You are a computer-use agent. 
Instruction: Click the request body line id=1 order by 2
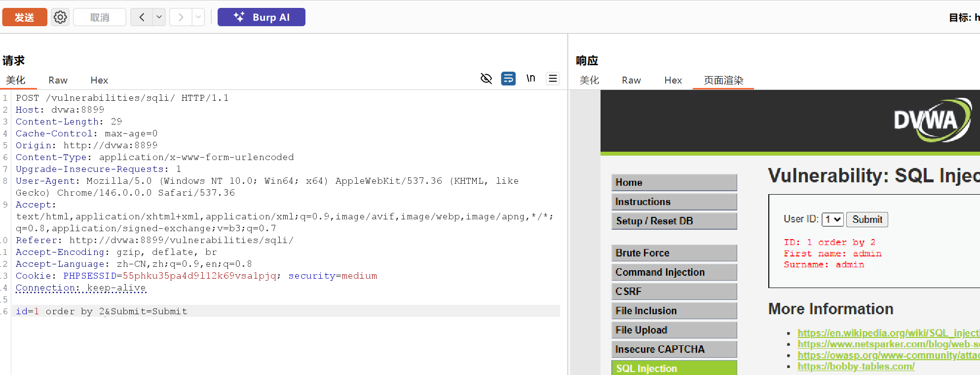click(x=102, y=311)
